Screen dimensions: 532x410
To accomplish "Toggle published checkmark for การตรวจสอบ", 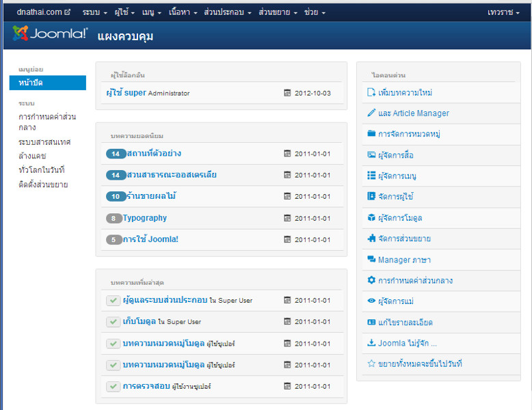I will [114, 386].
